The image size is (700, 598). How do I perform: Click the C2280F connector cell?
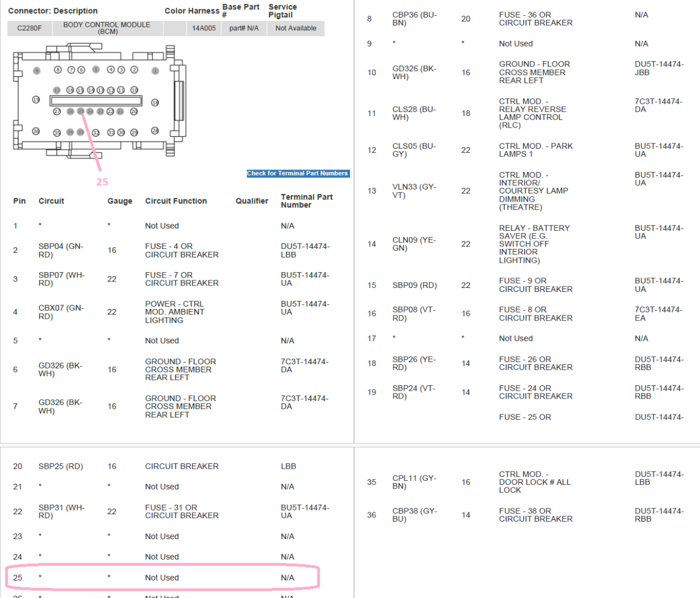(29, 28)
